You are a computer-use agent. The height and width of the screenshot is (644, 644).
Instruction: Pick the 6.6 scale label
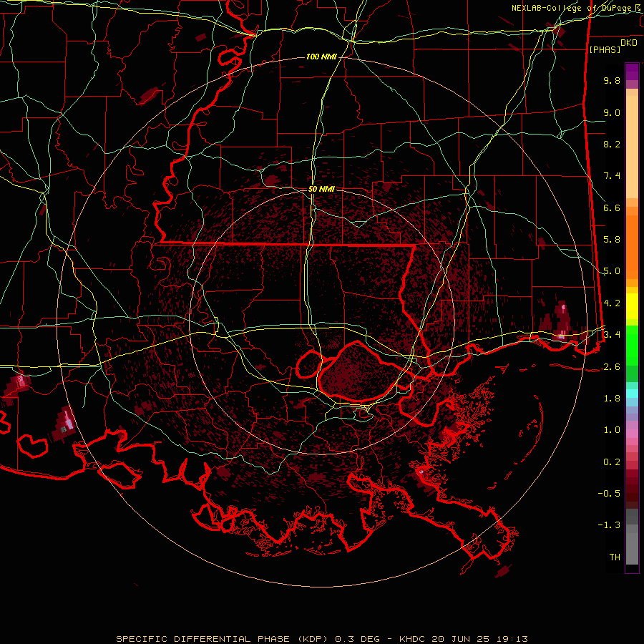pos(612,208)
